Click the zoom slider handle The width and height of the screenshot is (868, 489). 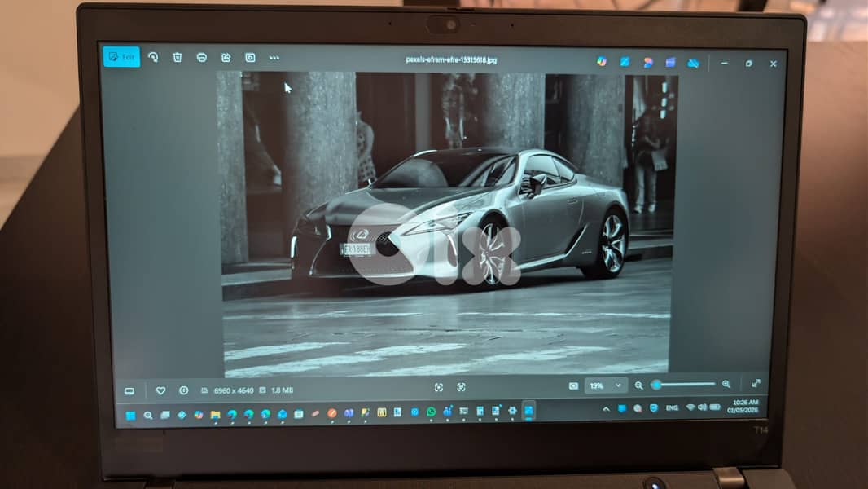point(656,385)
